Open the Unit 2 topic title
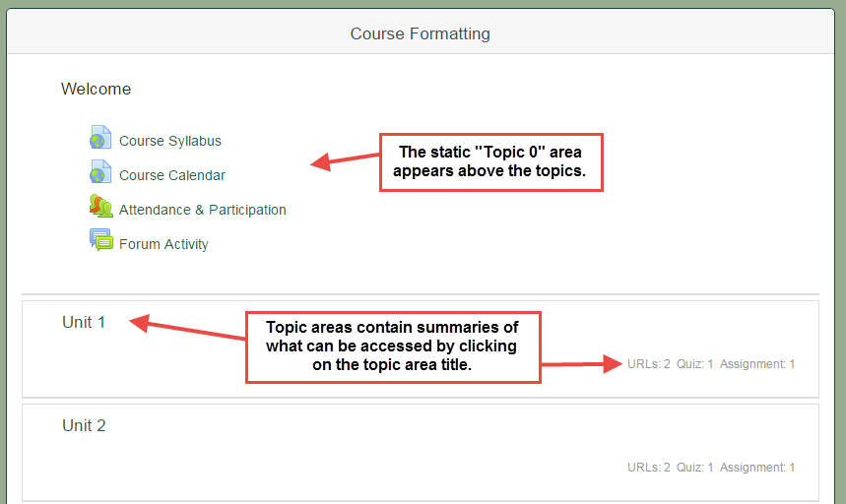The height and width of the screenshot is (504, 846). click(84, 425)
